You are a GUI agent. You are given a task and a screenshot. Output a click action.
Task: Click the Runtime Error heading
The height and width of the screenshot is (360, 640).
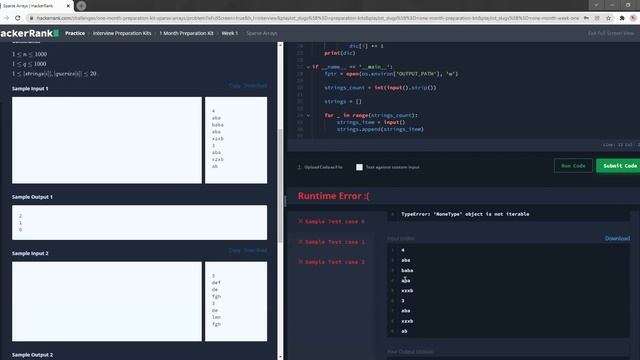click(x=333, y=196)
